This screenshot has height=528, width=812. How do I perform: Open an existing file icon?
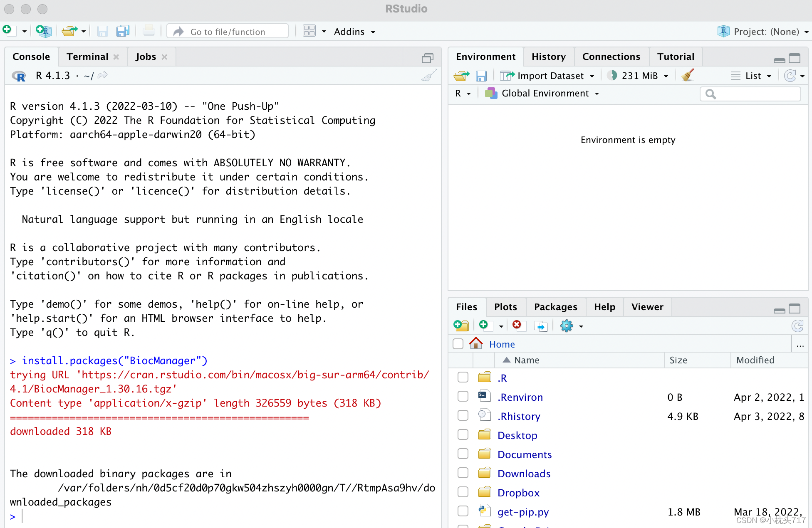click(69, 31)
